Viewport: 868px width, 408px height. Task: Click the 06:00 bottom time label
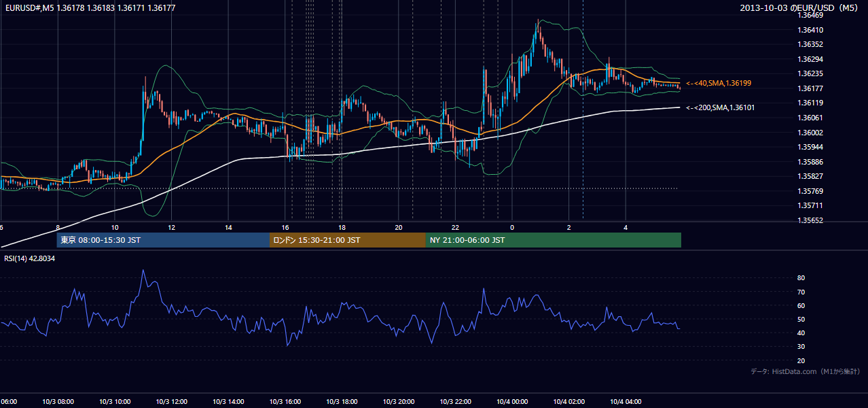click(8, 401)
